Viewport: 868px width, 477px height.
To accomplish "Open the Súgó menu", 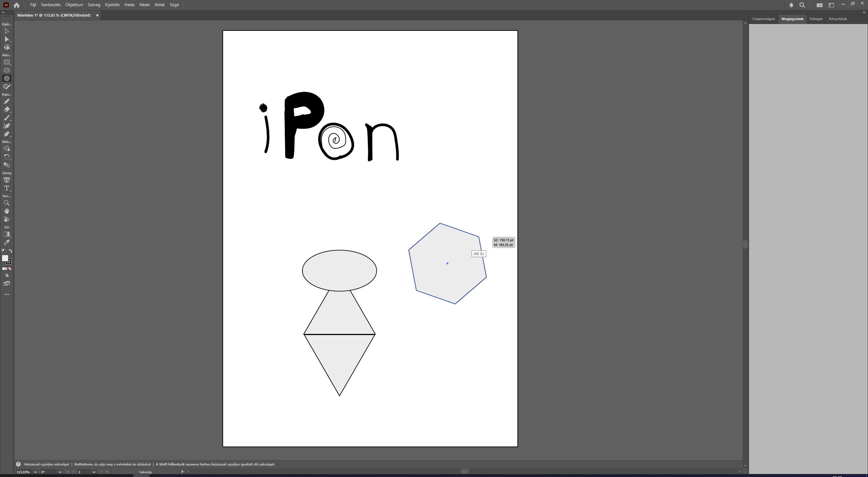I will click(174, 5).
